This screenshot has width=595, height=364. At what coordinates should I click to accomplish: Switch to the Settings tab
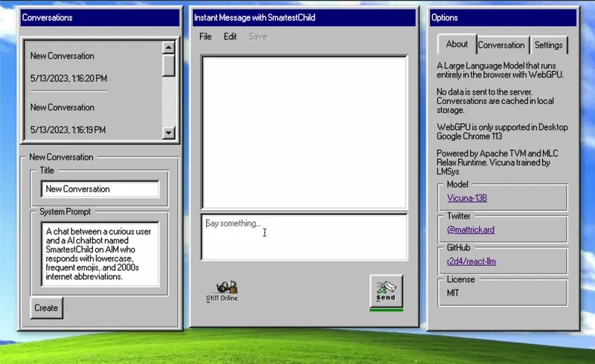coord(549,45)
